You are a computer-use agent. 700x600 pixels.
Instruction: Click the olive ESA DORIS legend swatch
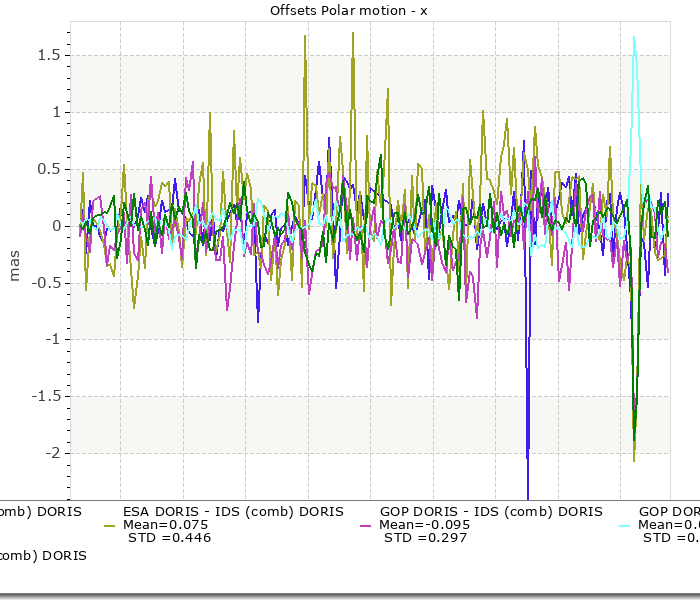pos(110,525)
